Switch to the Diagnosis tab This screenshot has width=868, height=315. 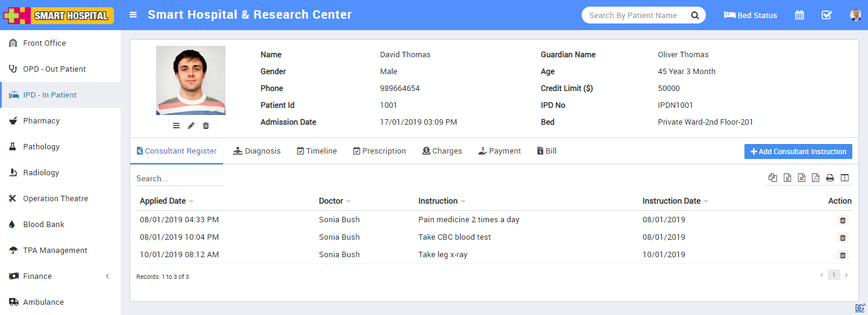click(257, 151)
